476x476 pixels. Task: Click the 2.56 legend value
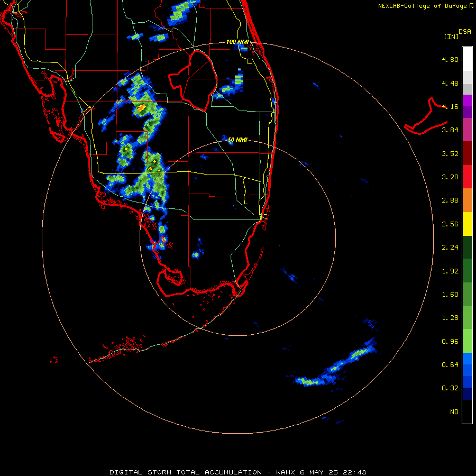point(450,224)
